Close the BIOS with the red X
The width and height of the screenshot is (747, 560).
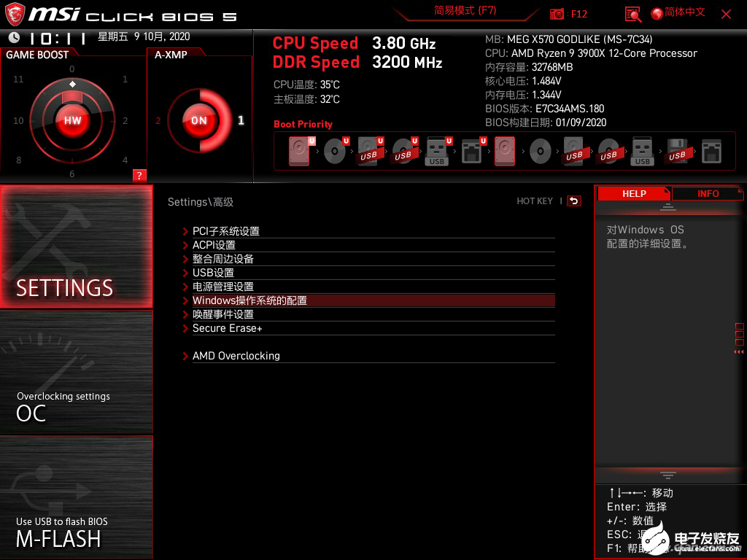726,15
